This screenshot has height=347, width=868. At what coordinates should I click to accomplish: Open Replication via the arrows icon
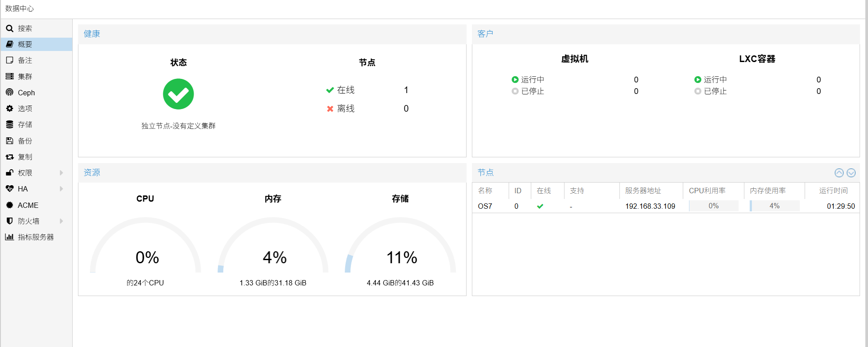click(x=9, y=157)
